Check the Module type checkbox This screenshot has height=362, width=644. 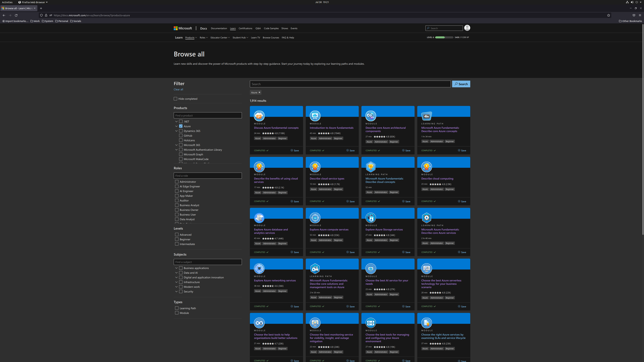(177, 313)
